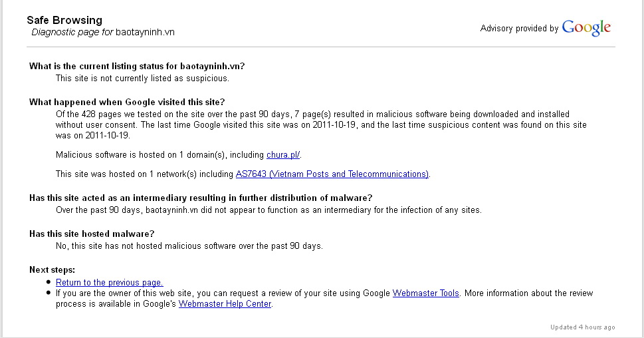Screen dimensions: 644x338
Task: Open AS7643 Vietnam Posts and Telecommunications link
Action: pyautogui.click(x=332, y=174)
